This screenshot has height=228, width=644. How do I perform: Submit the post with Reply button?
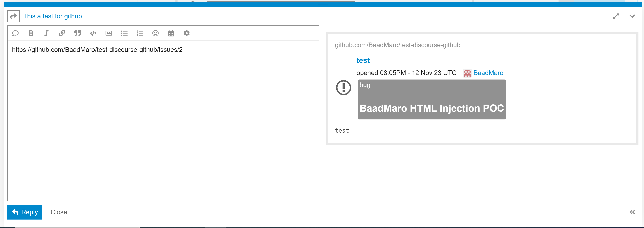(x=25, y=212)
